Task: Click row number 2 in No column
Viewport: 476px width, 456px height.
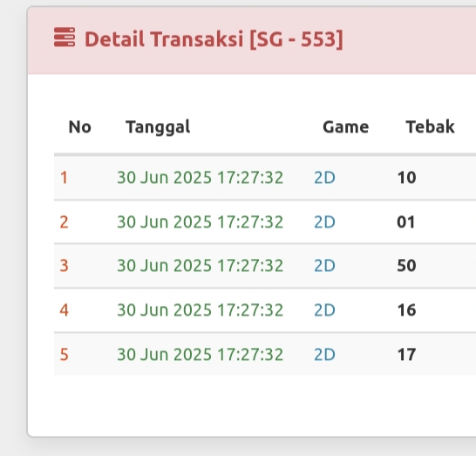Action: [64, 222]
